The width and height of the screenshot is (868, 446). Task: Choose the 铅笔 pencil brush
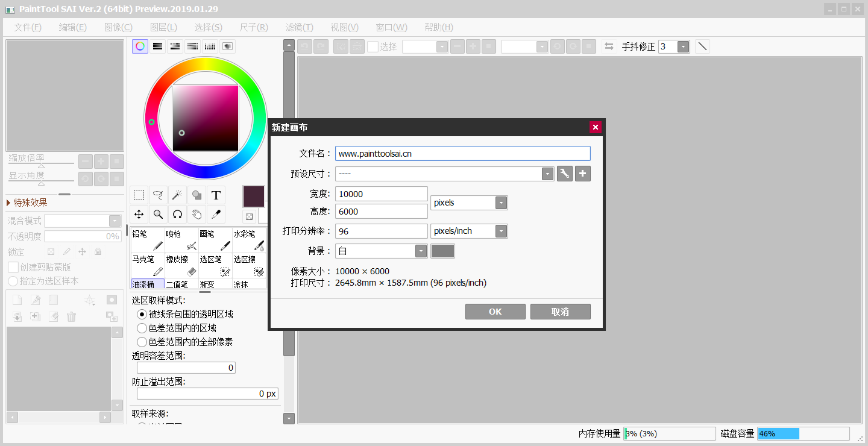coord(148,240)
